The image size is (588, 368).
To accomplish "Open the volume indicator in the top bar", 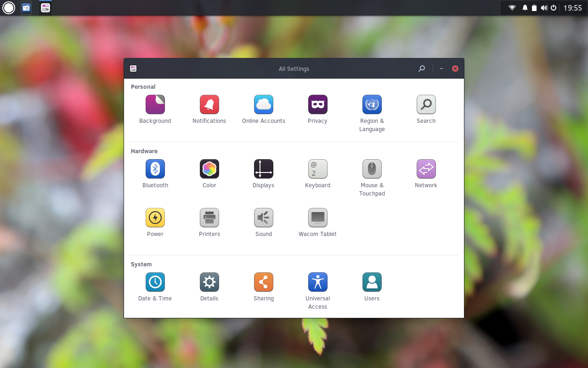I will pos(543,7).
